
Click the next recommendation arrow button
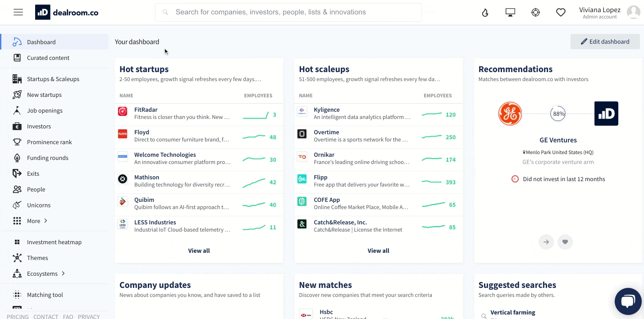[x=546, y=242]
